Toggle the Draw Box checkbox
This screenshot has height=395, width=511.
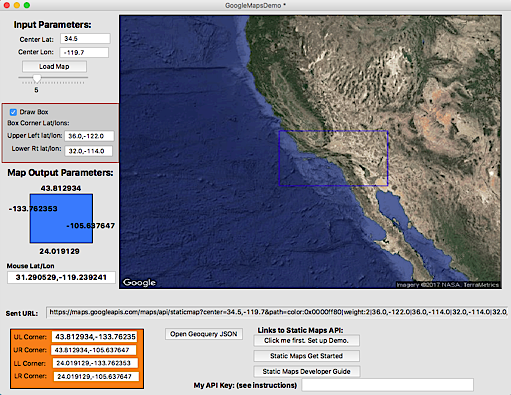coord(13,112)
